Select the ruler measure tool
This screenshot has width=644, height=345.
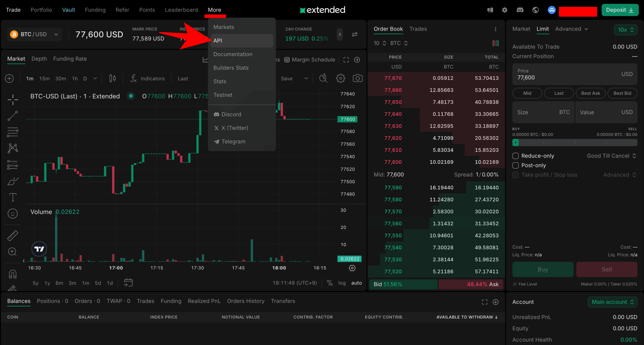coord(13,235)
